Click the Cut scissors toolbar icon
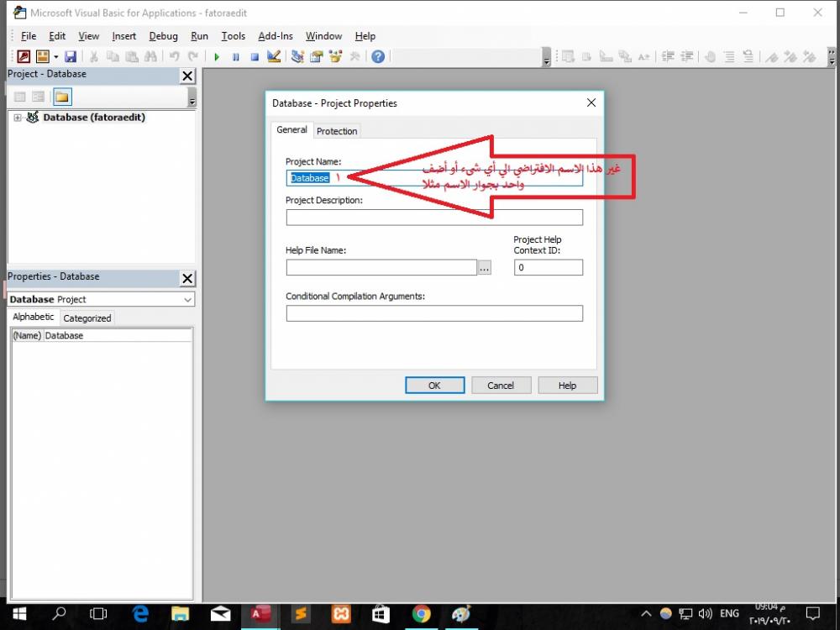Screen dimensions: 840x630 pyautogui.click(x=94, y=56)
